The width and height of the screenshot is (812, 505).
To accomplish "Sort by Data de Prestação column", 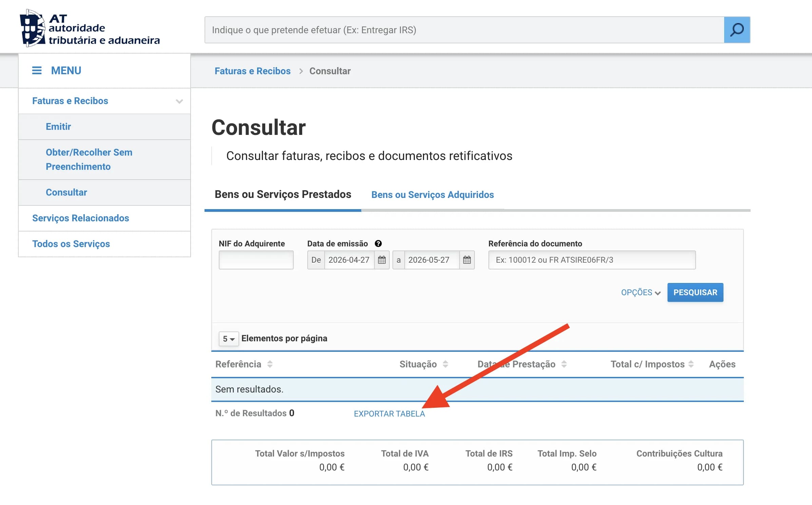I will (x=564, y=364).
